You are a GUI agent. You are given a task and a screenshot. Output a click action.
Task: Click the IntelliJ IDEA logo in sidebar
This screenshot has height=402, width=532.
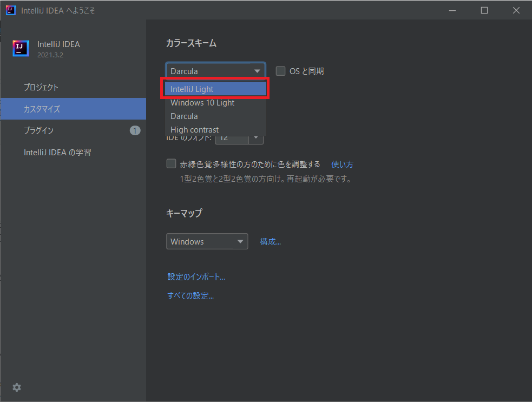coord(21,48)
